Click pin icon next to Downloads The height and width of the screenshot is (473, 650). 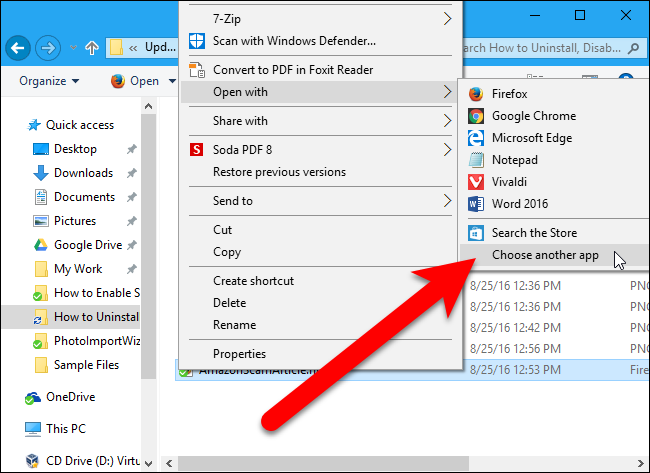[x=131, y=173]
